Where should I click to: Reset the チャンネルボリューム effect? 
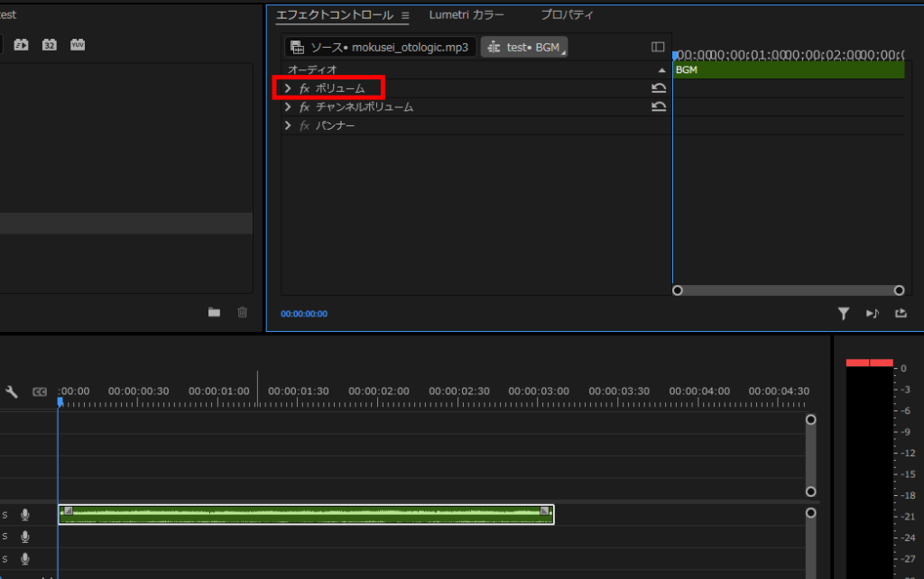click(659, 106)
